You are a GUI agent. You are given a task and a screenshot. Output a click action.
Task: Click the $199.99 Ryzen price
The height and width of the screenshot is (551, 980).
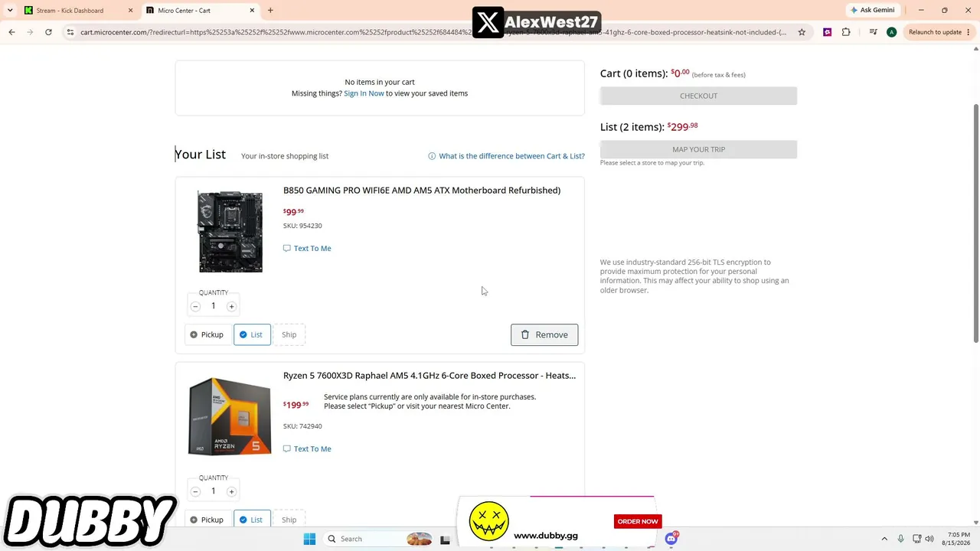click(x=296, y=405)
